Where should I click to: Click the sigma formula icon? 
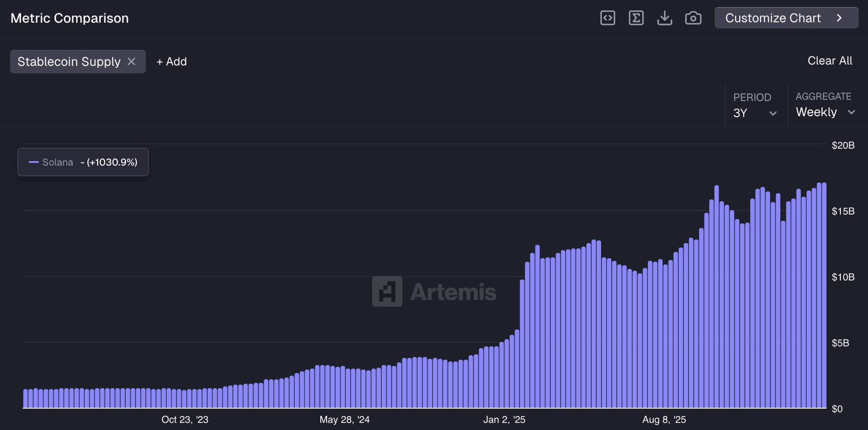coord(636,18)
